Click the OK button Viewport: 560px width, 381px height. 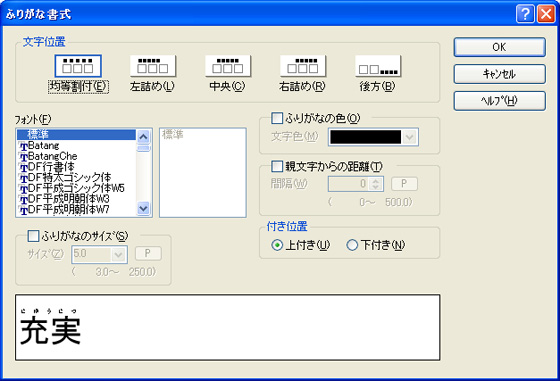tap(500, 47)
